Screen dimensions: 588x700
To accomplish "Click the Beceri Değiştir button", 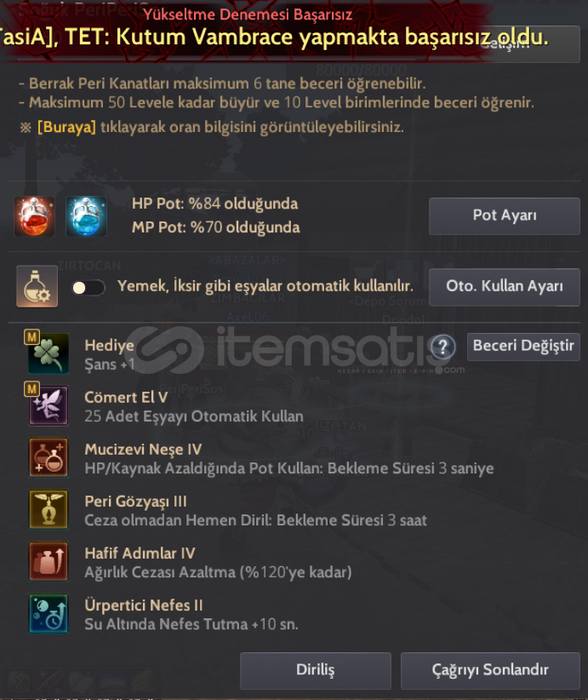I will point(523,347).
